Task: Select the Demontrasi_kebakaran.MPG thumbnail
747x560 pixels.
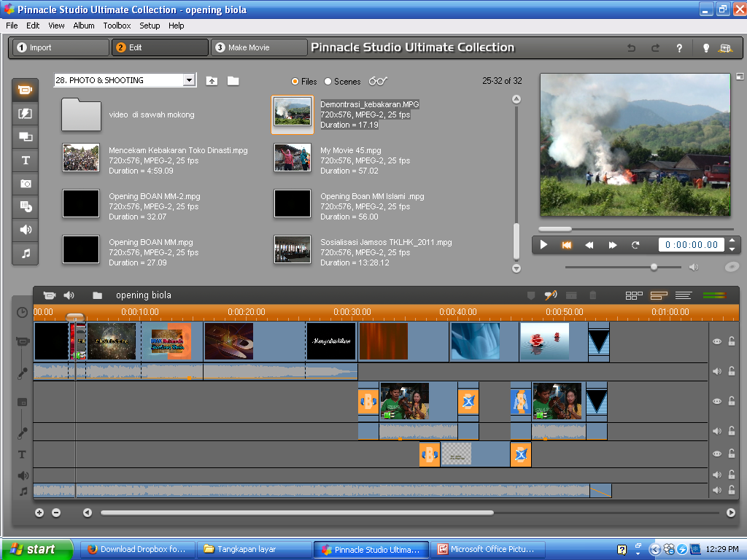Action: (293, 112)
